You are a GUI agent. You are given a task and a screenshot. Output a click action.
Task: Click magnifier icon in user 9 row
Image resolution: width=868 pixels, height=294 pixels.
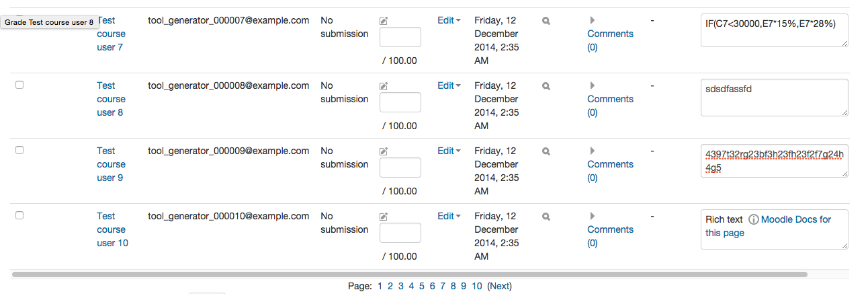click(546, 151)
